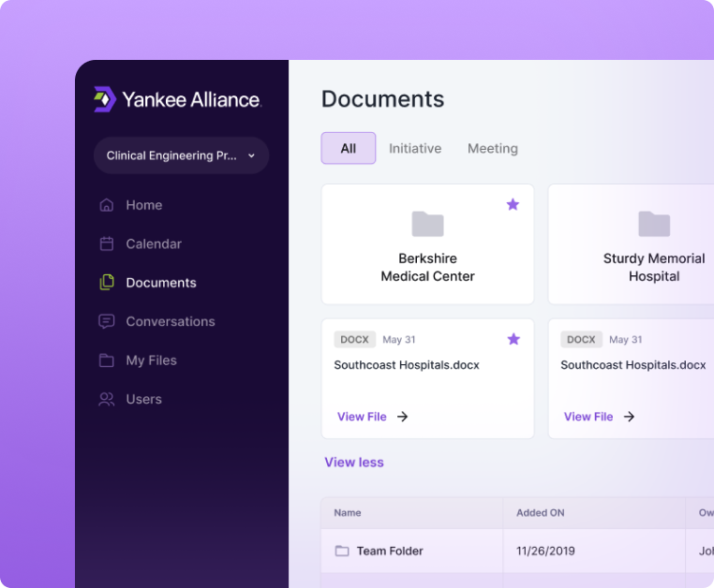Open the Sturdy Memorial Hospital folder icon
This screenshot has width=714, height=588.
654,224
